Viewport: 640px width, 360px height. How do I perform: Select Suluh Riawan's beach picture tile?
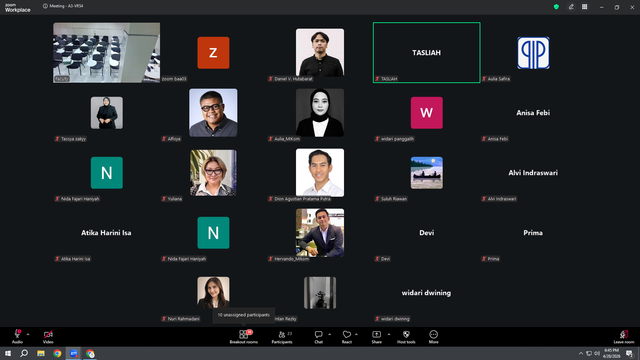pyautogui.click(x=427, y=173)
